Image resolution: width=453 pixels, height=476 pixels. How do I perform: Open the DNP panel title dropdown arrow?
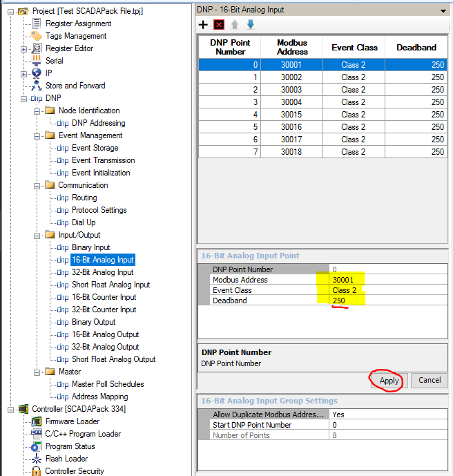tap(443, 11)
